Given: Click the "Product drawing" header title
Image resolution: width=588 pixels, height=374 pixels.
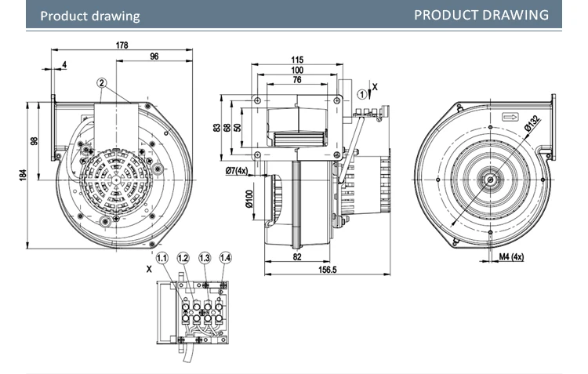Looking at the screenshot, I should coord(90,16).
